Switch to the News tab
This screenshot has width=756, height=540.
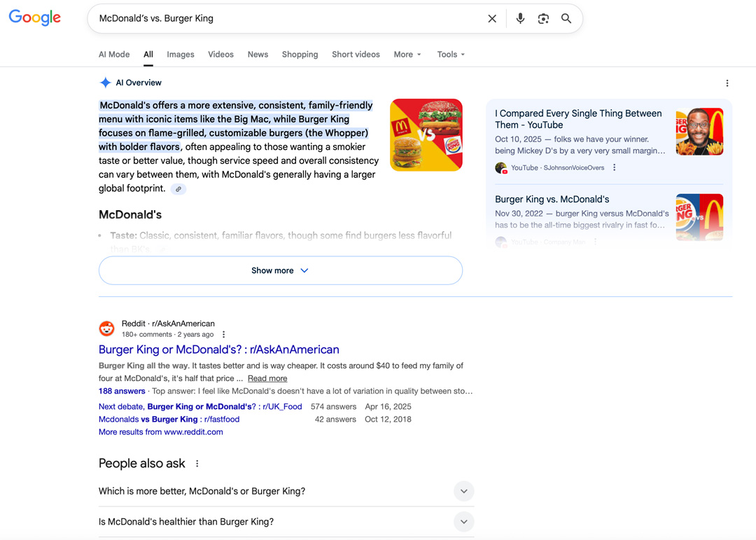click(258, 54)
